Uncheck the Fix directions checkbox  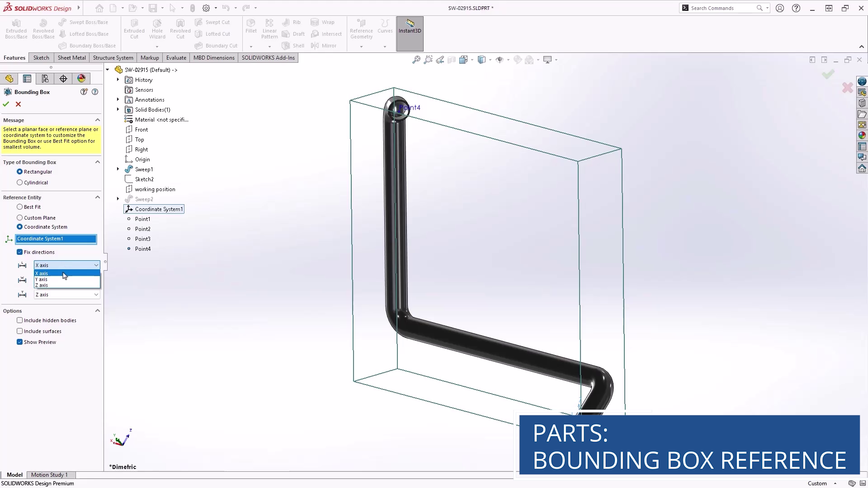pyautogui.click(x=20, y=252)
